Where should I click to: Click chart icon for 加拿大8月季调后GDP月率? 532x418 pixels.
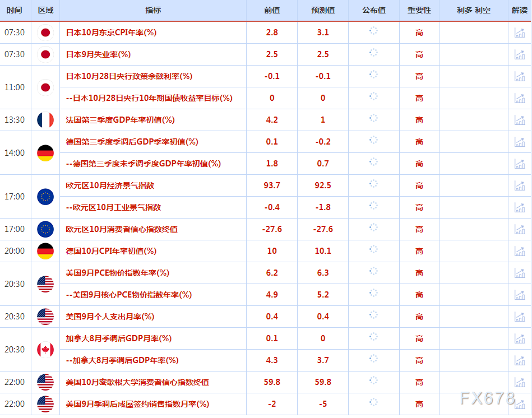click(x=520, y=338)
